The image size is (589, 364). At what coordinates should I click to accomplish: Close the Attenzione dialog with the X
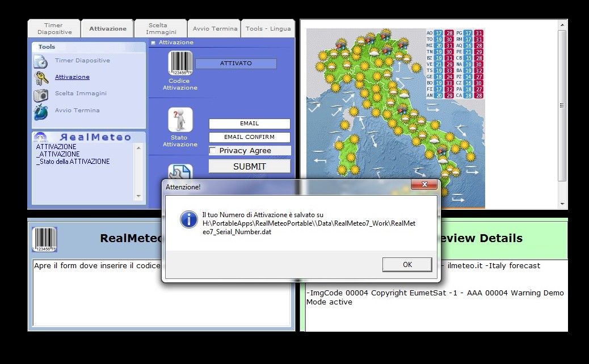click(x=424, y=184)
